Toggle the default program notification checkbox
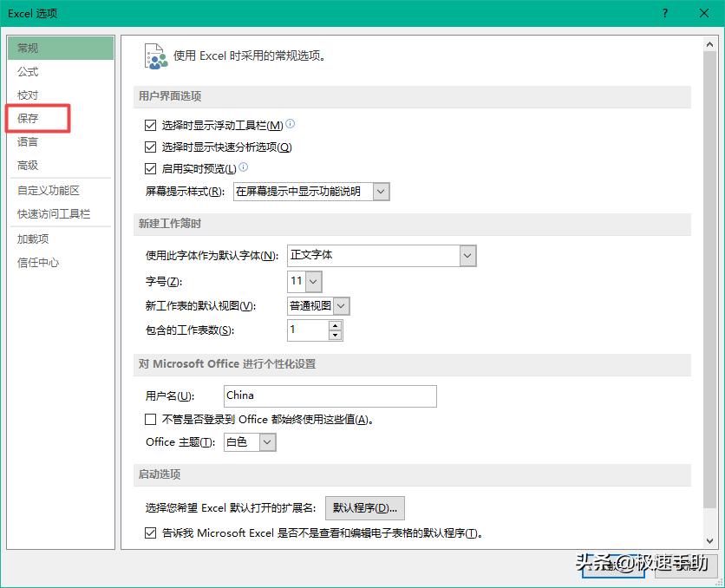The width and height of the screenshot is (725, 588). [x=151, y=532]
